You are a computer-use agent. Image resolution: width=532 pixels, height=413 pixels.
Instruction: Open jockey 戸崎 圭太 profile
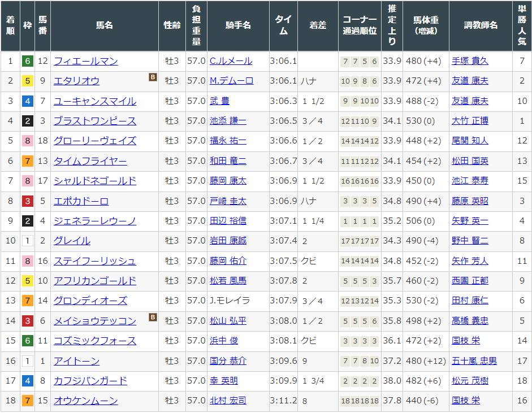pyautogui.click(x=228, y=201)
